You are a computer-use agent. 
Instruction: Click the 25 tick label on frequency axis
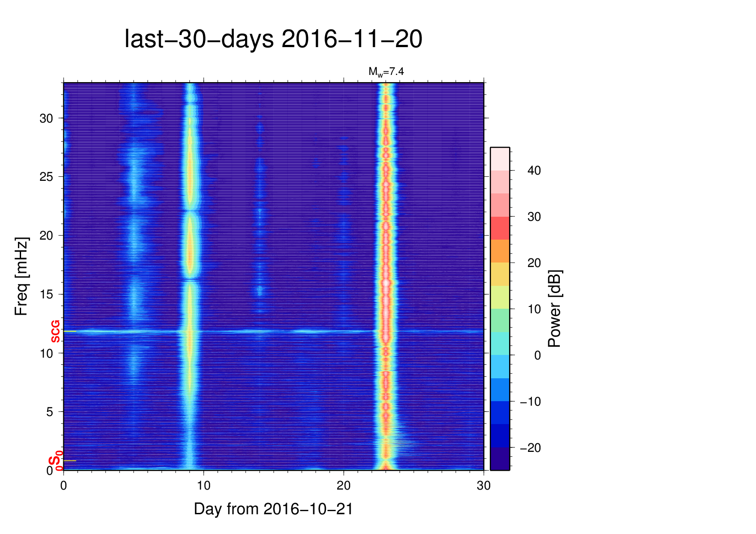46,177
